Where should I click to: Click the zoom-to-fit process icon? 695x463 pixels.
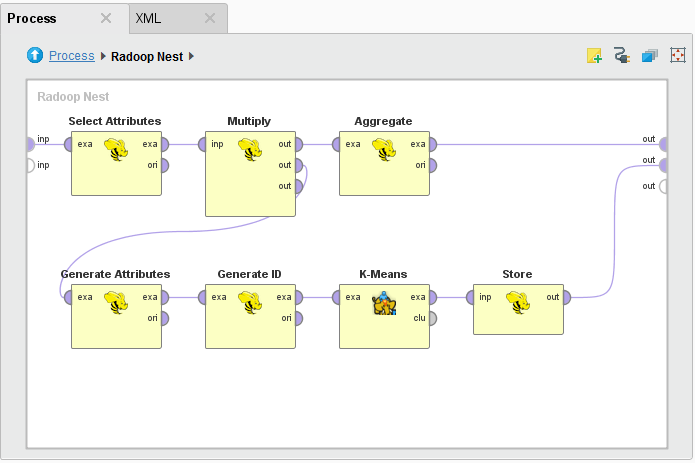[677, 56]
